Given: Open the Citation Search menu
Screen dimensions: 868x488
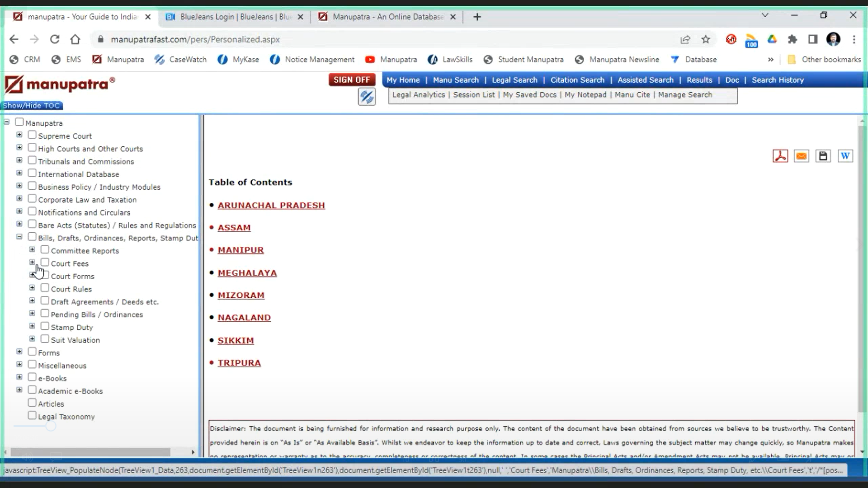Looking at the screenshot, I should point(577,80).
